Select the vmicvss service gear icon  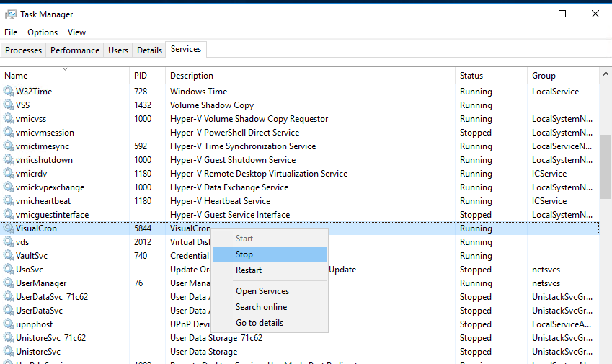9,119
